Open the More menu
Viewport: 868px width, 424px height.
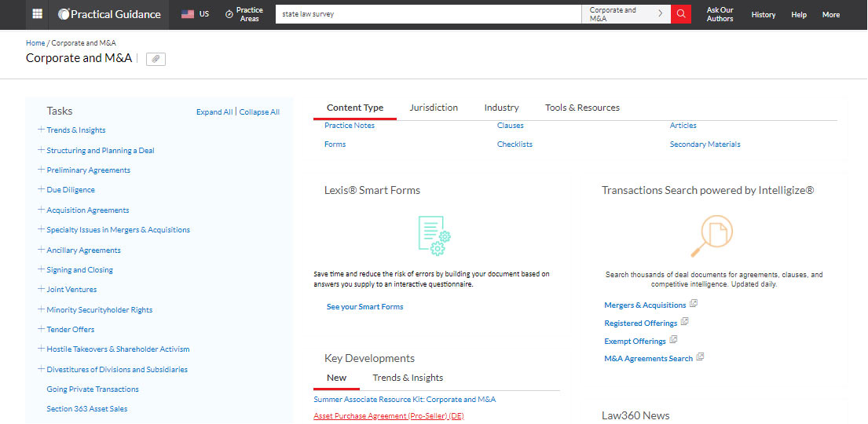click(831, 15)
